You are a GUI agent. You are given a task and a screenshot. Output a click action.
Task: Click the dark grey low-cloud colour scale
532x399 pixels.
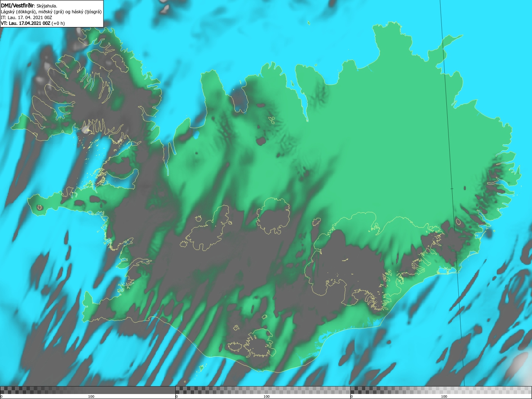pos(87,390)
